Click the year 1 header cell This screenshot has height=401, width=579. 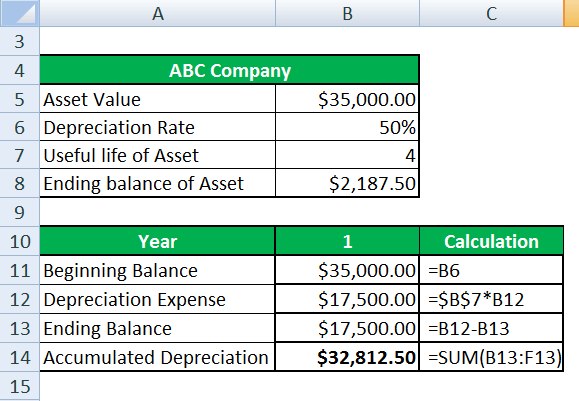[x=347, y=241]
